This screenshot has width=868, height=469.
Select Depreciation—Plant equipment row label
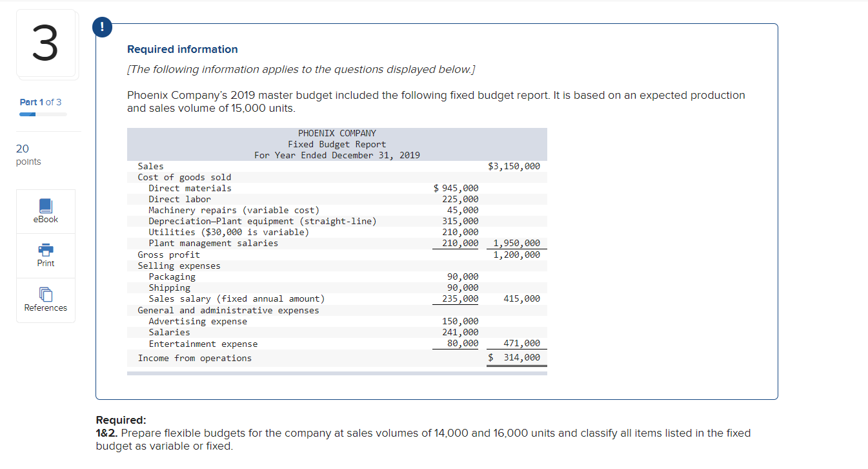click(263, 221)
